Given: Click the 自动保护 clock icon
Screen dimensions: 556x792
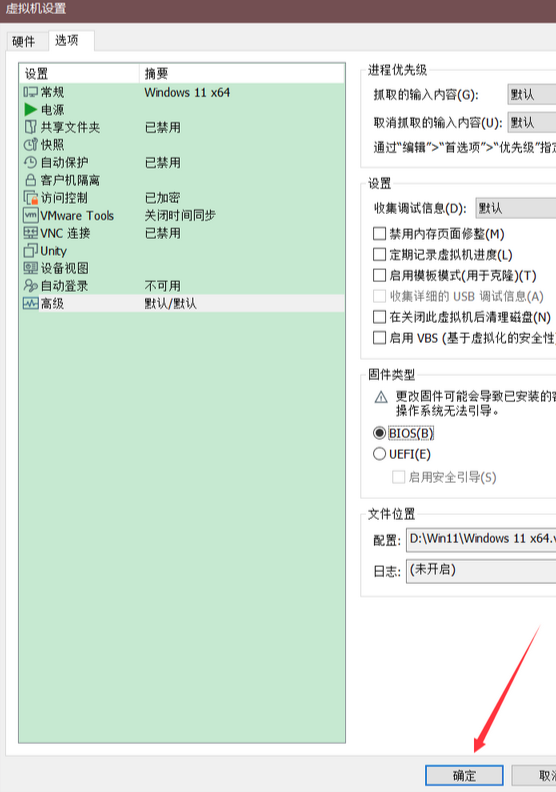Looking at the screenshot, I should pyautogui.click(x=30, y=163).
